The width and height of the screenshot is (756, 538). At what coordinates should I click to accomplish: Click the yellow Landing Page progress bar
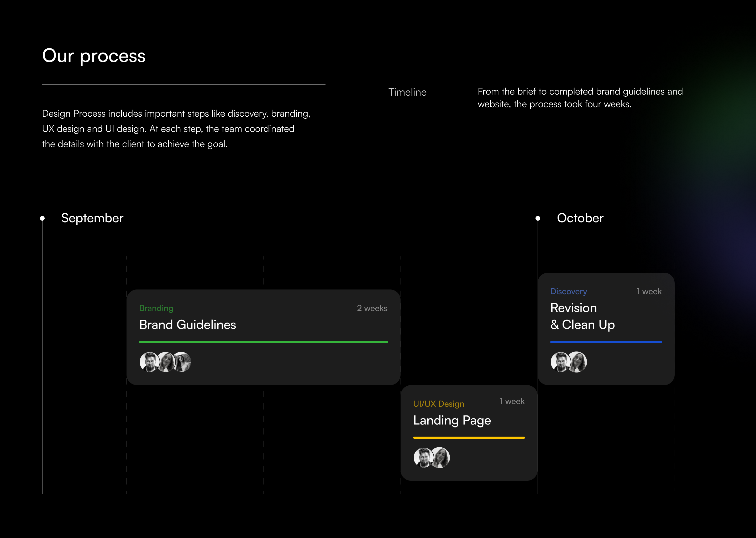tap(469, 438)
